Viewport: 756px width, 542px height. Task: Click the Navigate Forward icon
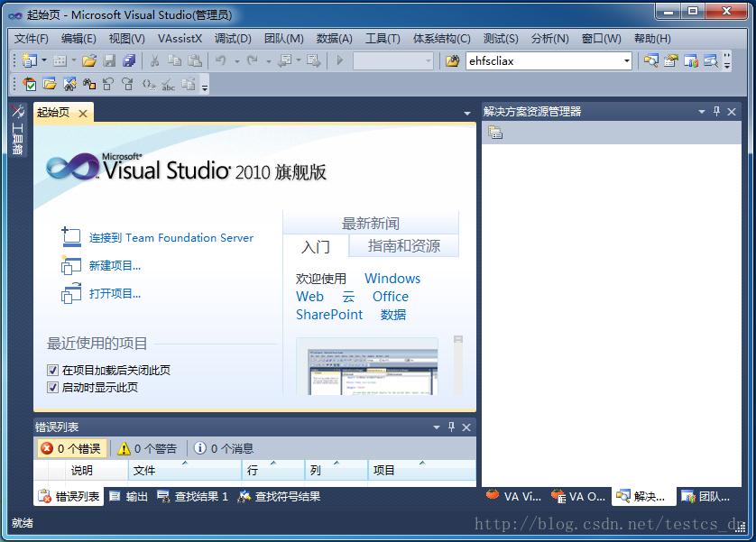coord(313,61)
